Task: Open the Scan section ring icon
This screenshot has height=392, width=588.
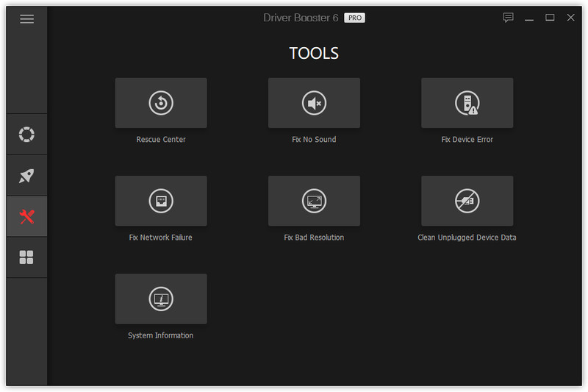Action: (x=26, y=135)
